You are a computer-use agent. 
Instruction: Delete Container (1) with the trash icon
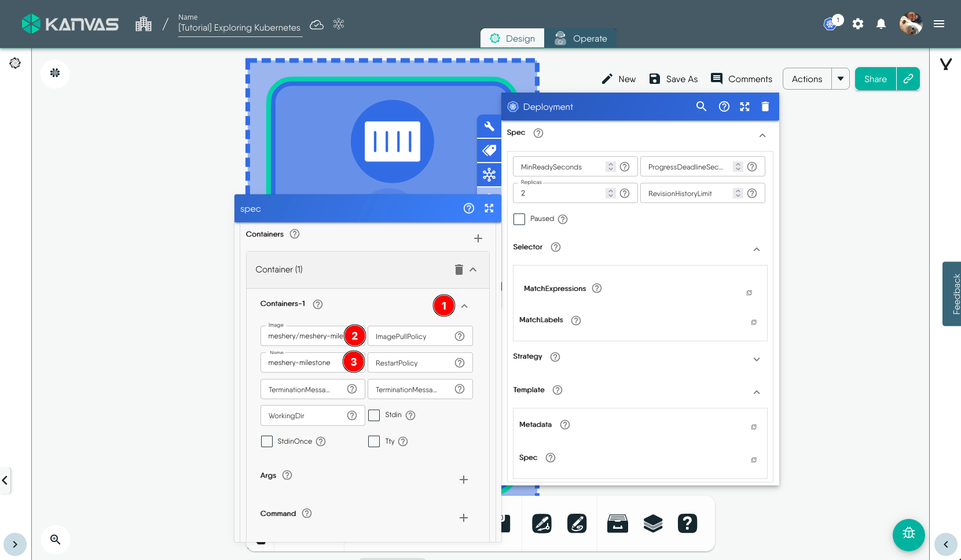coord(459,270)
